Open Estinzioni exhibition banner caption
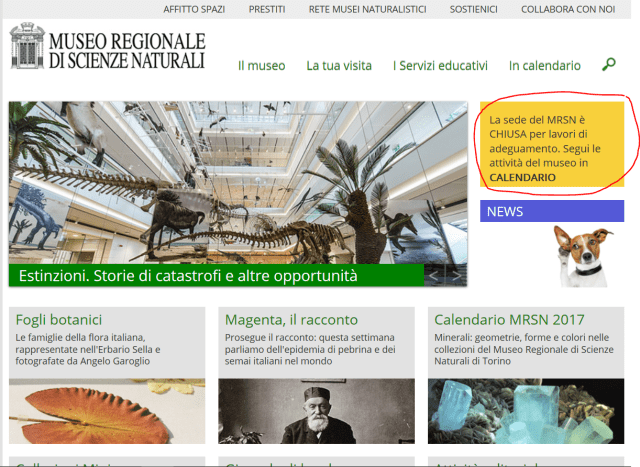 point(216,276)
